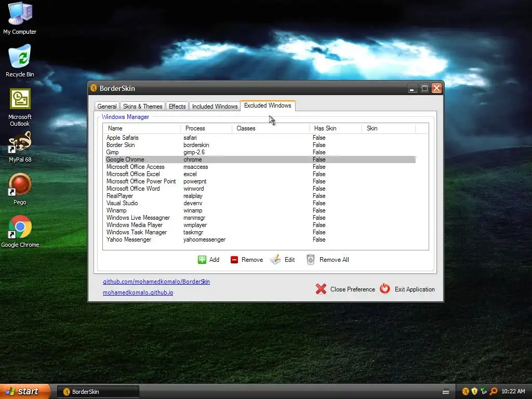This screenshot has height=399, width=532.
Task: Select the Windows Media Player row
Action: click(261, 225)
